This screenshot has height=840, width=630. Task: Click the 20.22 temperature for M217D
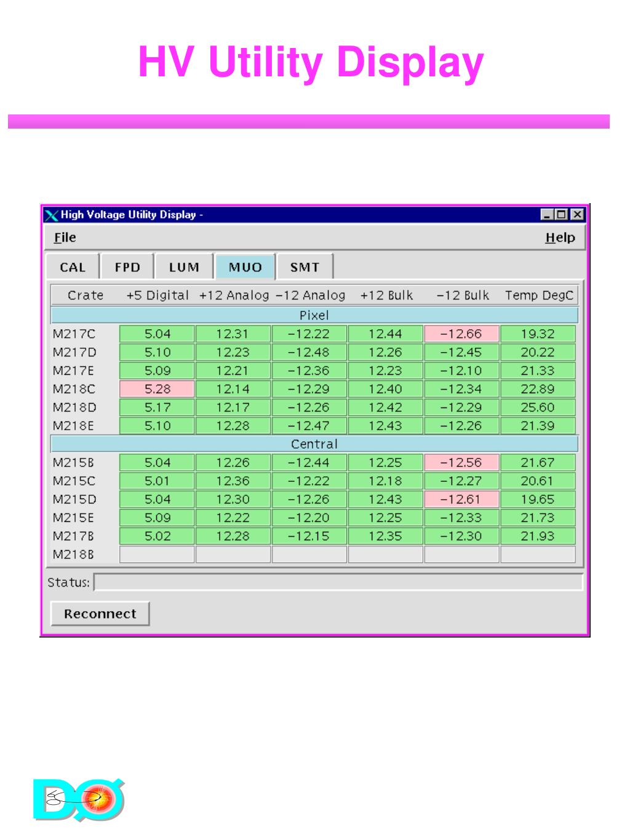(538, 352)
